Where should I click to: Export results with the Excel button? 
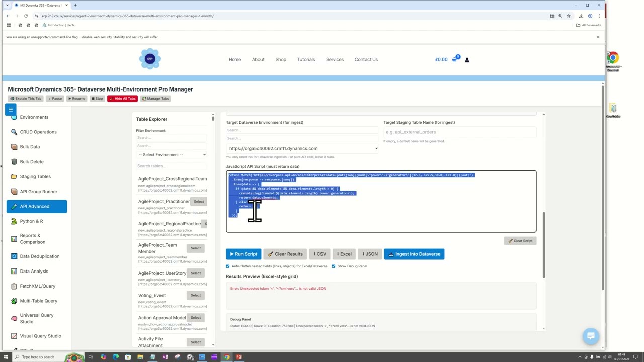(x=344, y=254)
